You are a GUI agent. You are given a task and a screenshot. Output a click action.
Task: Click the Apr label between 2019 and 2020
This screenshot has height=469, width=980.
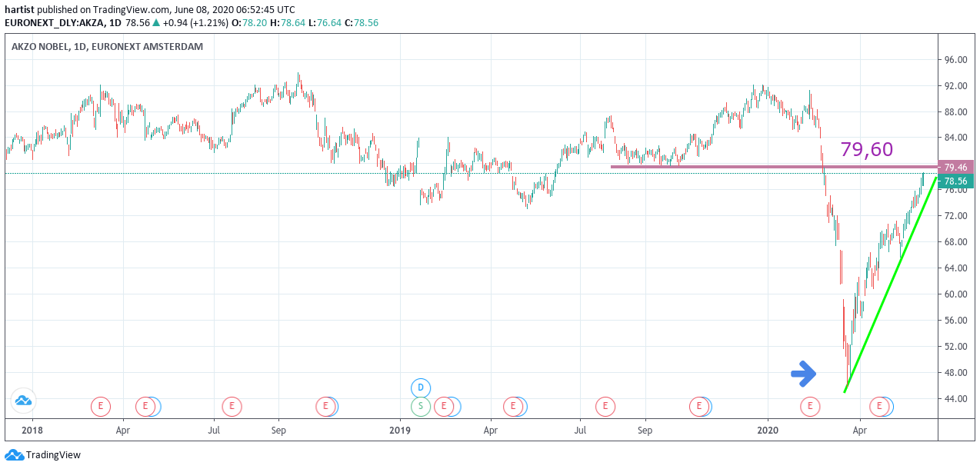489,431
